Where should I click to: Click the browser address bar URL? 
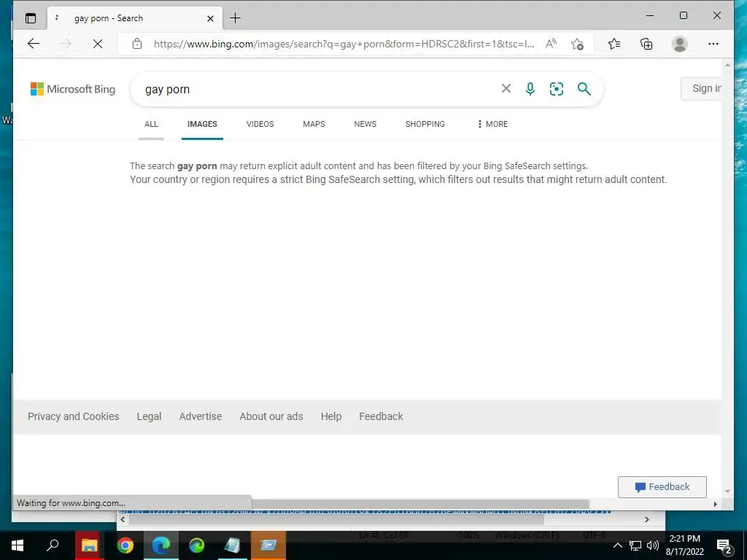[x=344, y=44]
